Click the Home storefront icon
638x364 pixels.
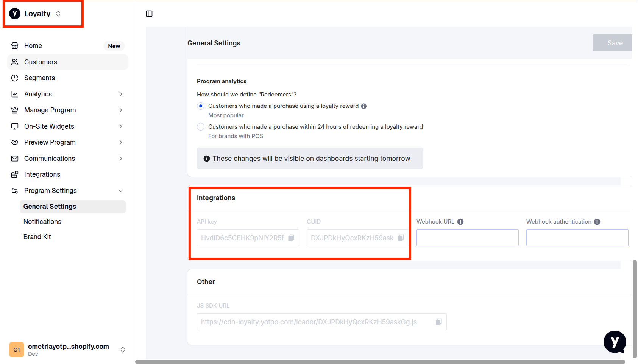click(15, 46)
